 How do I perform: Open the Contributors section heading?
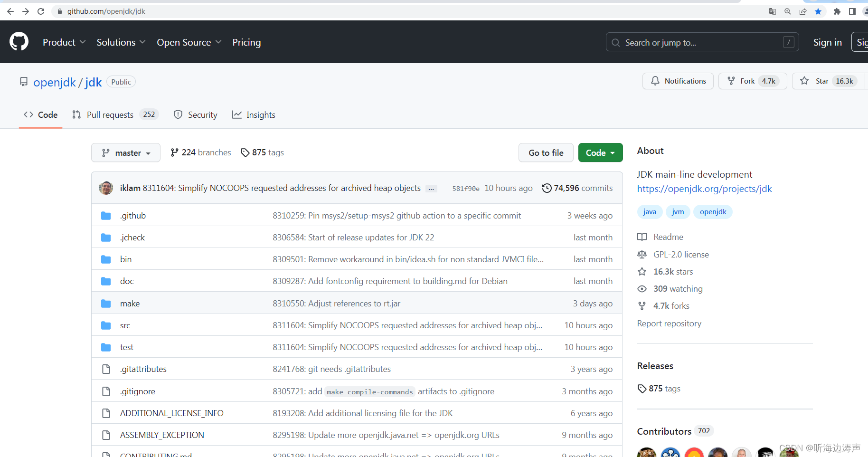coord(664,431)
